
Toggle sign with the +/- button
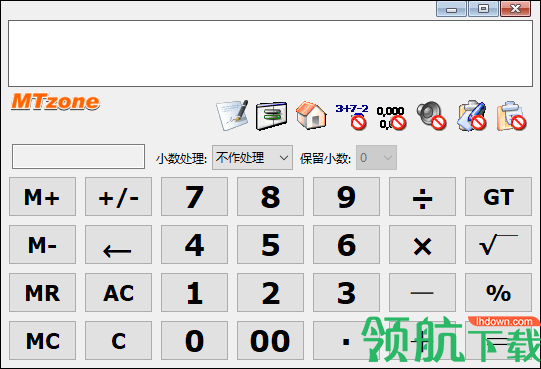coord(118,197)
